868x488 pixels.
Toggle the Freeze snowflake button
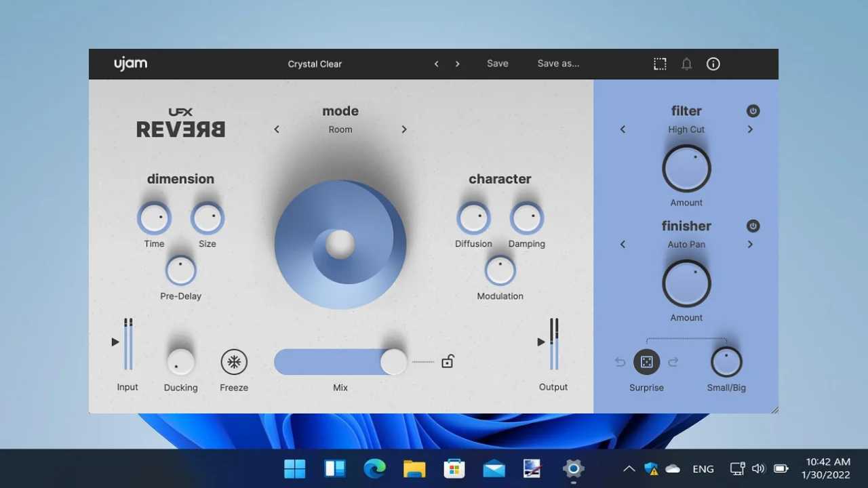[x=234, y=362]
